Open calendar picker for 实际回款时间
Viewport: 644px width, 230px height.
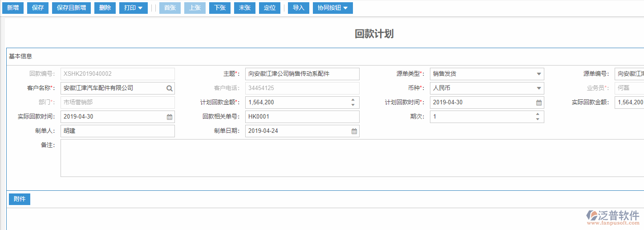tap(170, 117)
